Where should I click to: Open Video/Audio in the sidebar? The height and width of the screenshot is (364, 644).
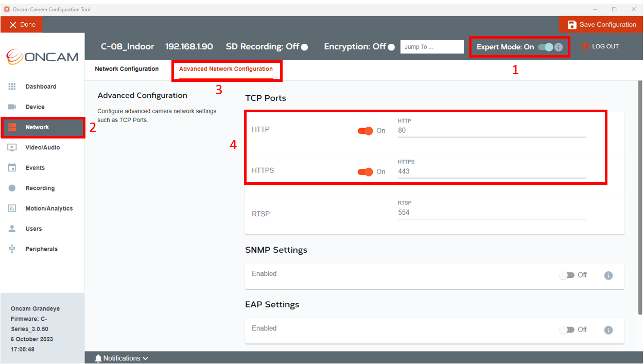(42, 147)
